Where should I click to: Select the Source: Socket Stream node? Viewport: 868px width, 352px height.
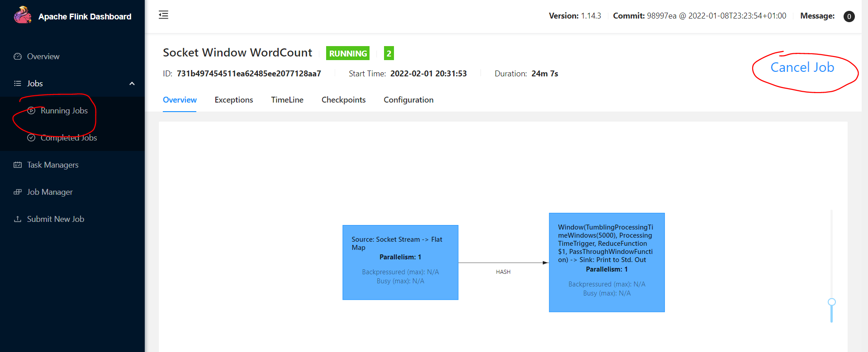coord(400,263)
